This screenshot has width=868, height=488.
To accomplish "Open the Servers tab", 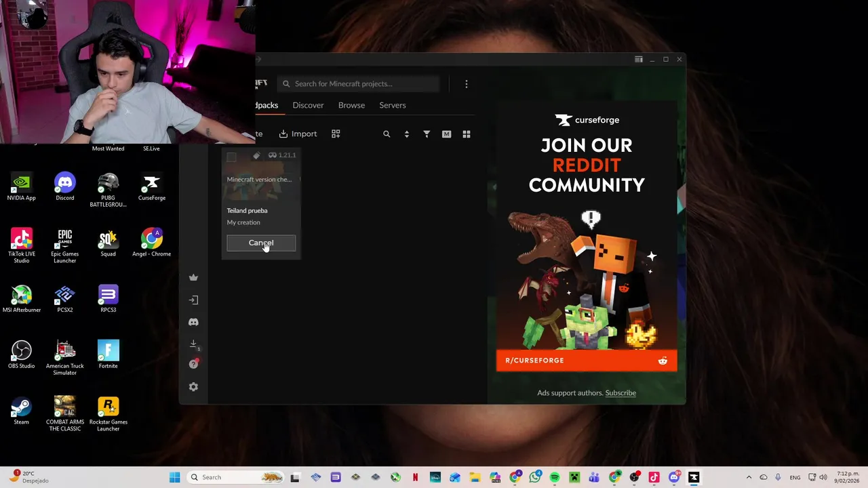I will point(393,105).
